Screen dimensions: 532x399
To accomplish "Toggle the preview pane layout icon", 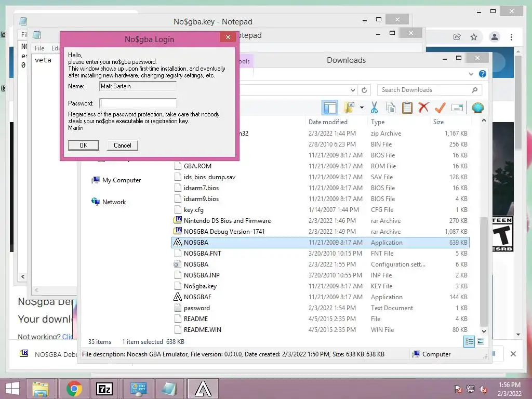I will [x=330, y=108].
